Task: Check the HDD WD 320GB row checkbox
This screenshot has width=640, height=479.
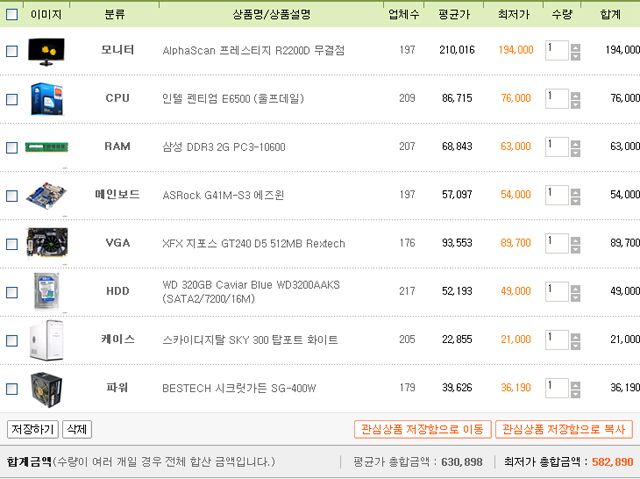Action: tap(12, 292)
